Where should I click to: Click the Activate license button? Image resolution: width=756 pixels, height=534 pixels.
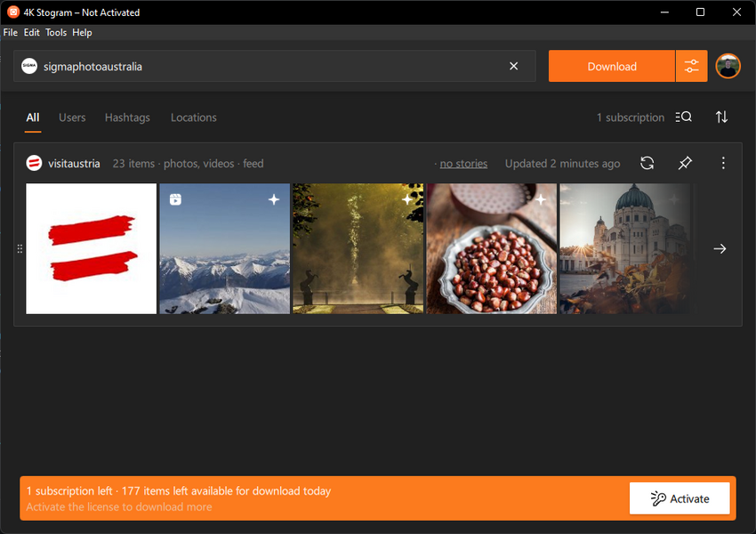[x=680, y=498]
